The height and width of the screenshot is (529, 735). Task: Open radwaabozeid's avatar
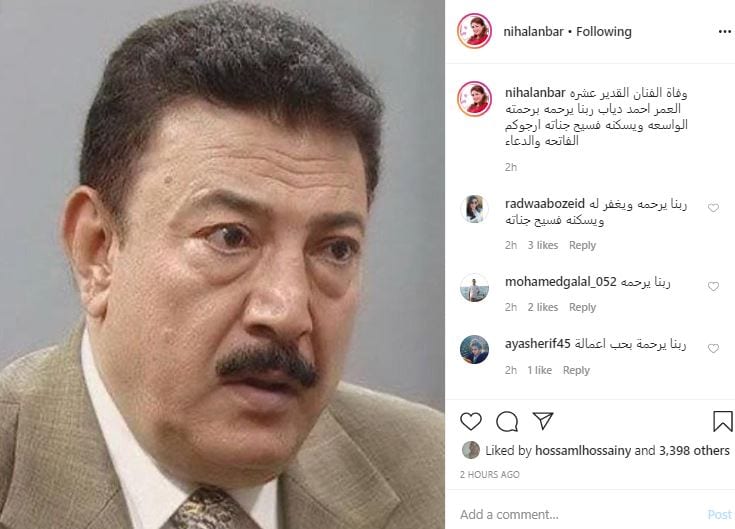(x=474, y=209)
